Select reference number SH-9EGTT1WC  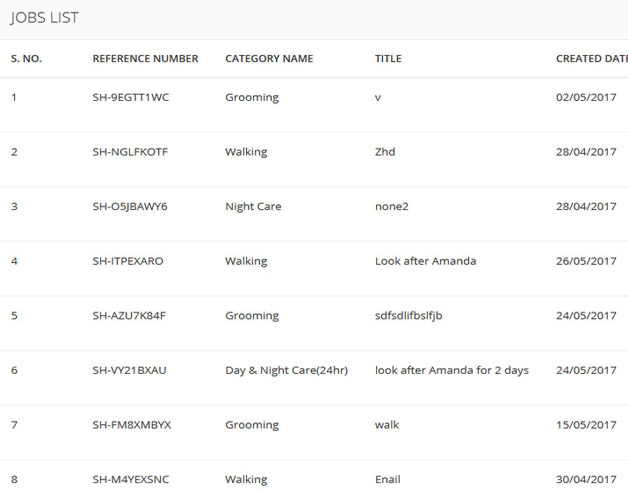(132, 98)
